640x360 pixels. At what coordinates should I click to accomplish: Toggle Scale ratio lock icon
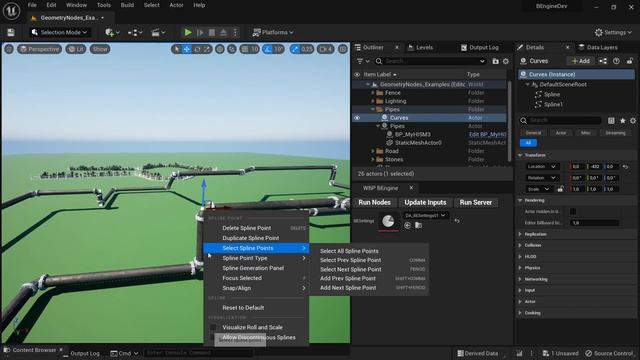click(x=560, y=189)
